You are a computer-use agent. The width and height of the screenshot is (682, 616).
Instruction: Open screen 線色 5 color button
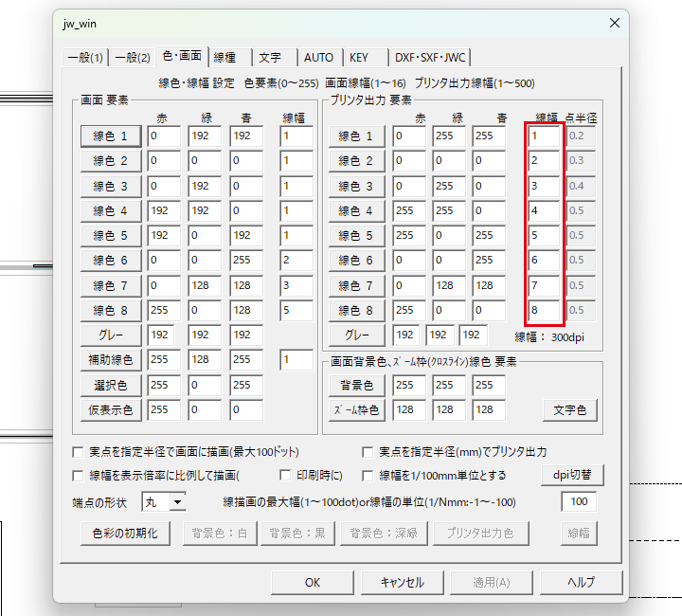(111, 236)
